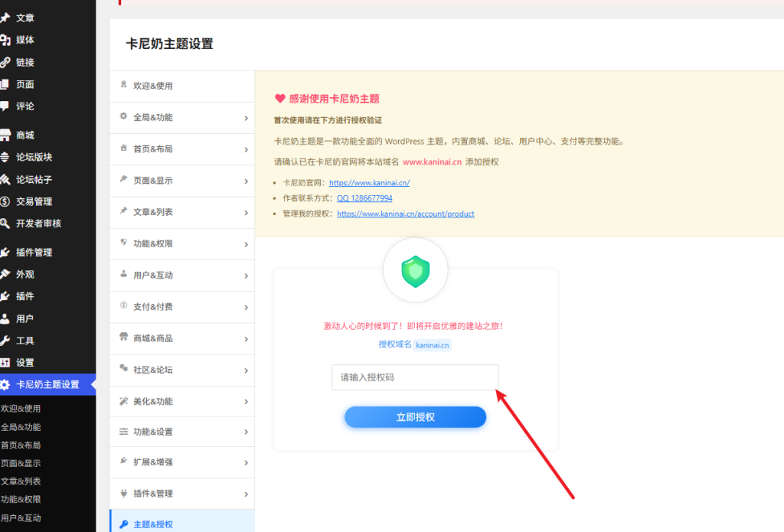Screen dimensions: 784x532
Task: Click the home icon of 首页&布局 tab
Action: point(123,148)
